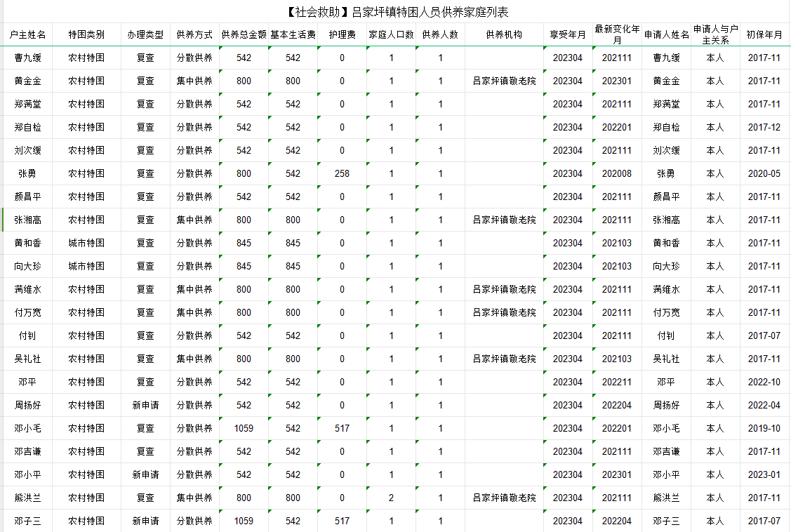
Task: Select 黄金金's 供养机构 cell 吕家坪镇敬老院
Action: point(503,81)
